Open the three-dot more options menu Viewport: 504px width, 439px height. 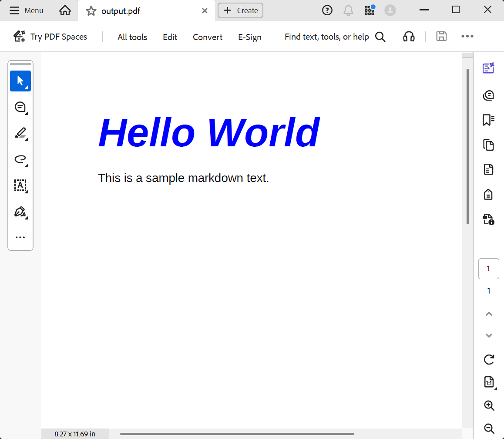[467, 37]
